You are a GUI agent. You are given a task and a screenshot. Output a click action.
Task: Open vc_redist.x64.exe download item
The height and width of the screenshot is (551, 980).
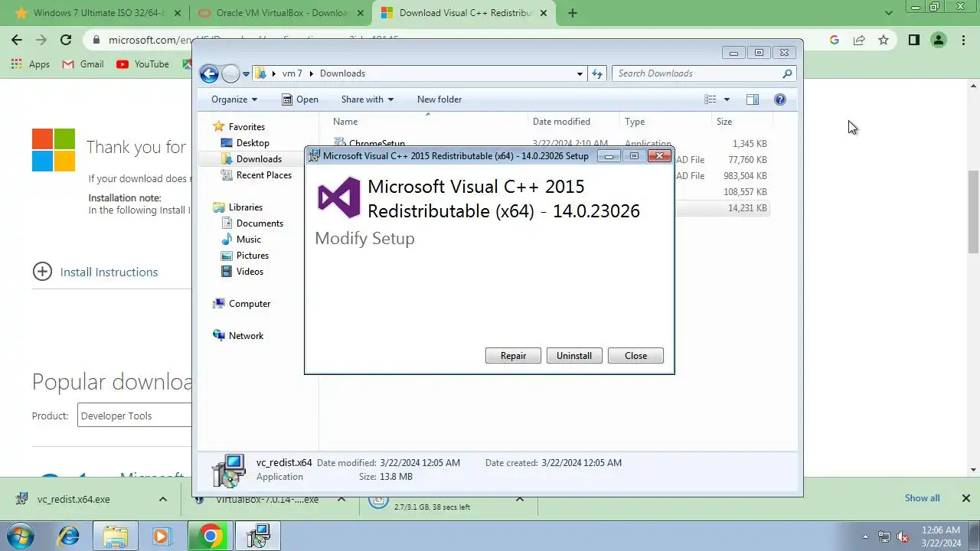(x=73, y=499)
